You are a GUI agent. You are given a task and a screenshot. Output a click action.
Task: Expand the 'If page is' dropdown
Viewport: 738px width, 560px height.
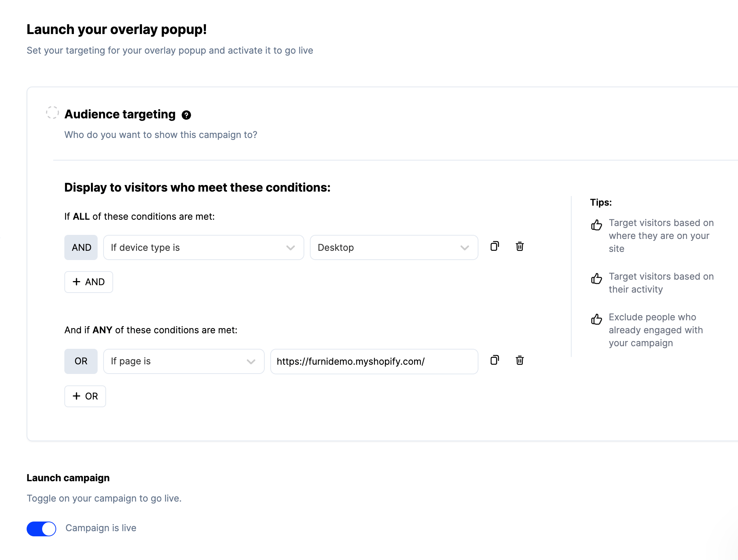[184, 361]
